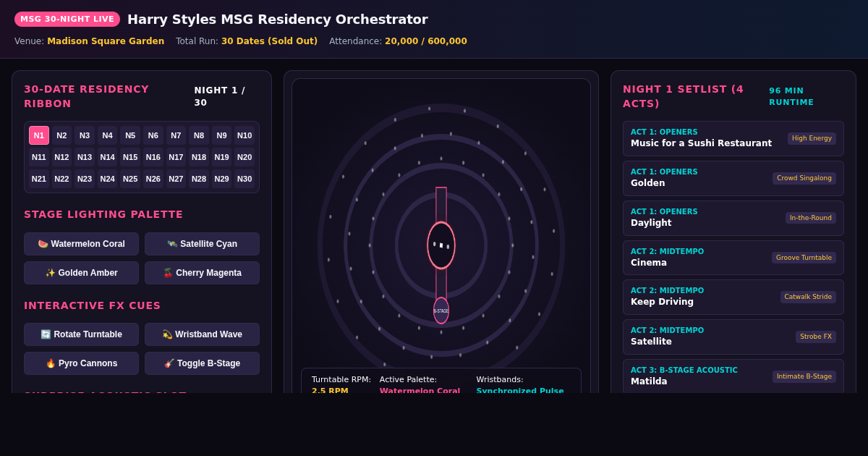Click the 96 MIN RUNTIME label
The image size is (868, 456).
(x=791, y=97)
